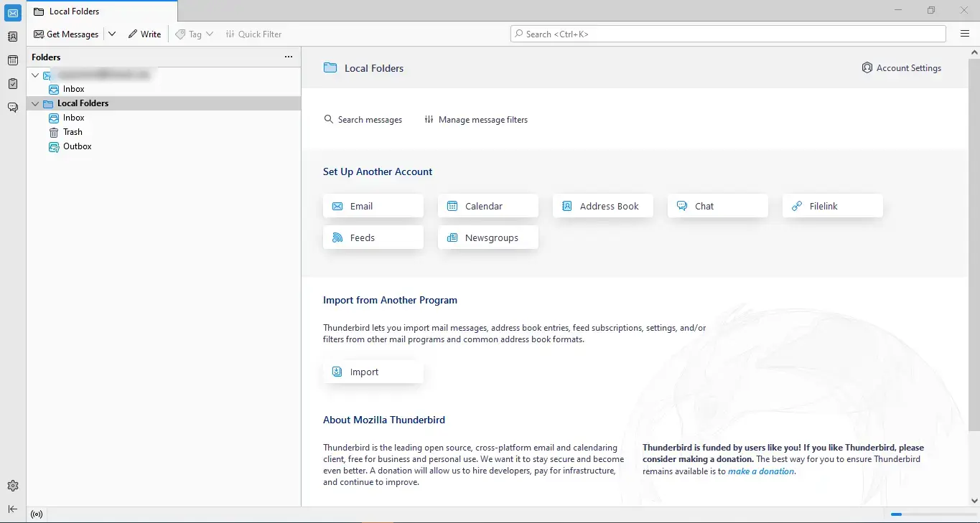Select Inbox under Local Folders
Viewport: 980px width, 523px height.
(73, 118)
